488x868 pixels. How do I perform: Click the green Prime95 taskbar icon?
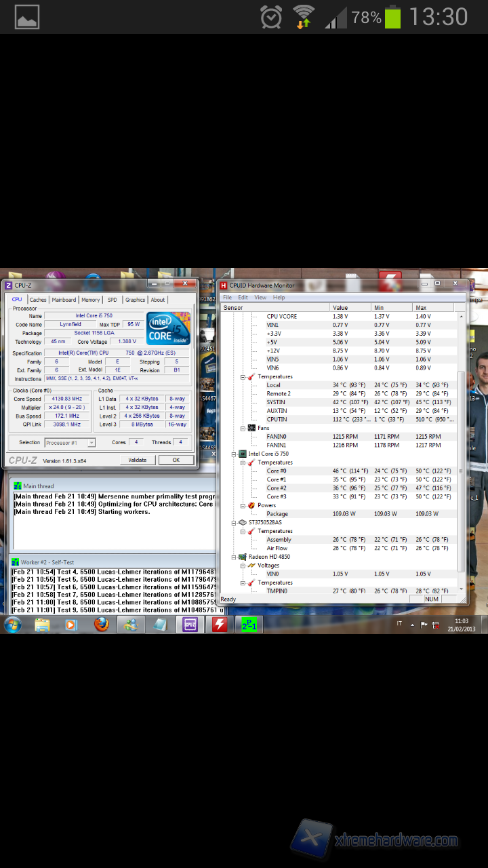click(x=249, y=625)
